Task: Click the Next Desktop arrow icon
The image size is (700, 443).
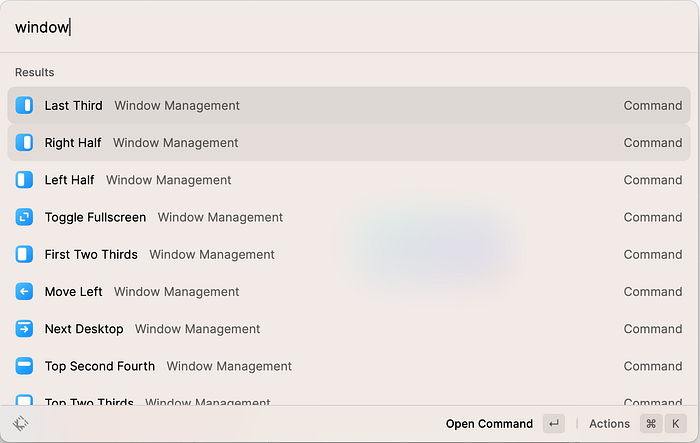Action: click(x=24, y=329)
